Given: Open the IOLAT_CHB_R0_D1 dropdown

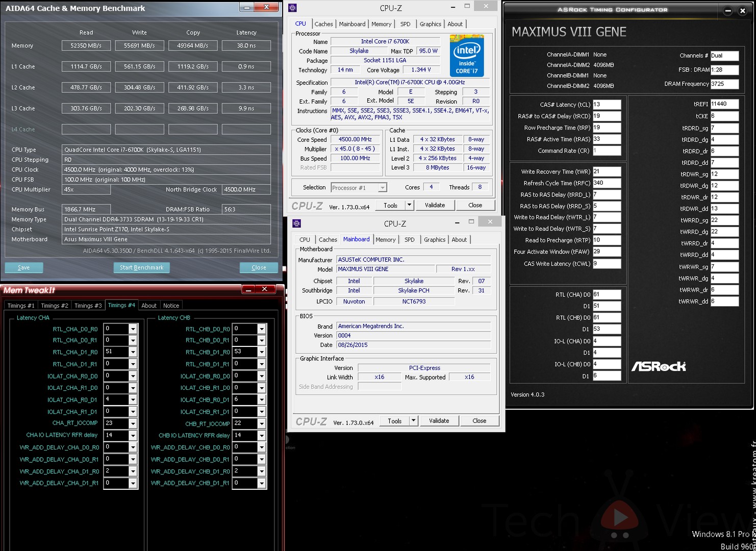Looking at the screenshot, I should [x=262, y=400].
